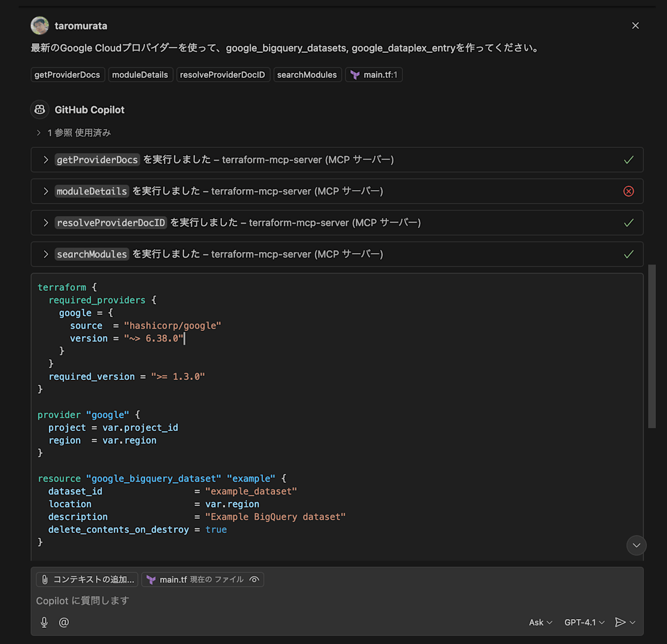Click the searchModules tool chip
667x644 pixels.
click(x=307, y=75)
